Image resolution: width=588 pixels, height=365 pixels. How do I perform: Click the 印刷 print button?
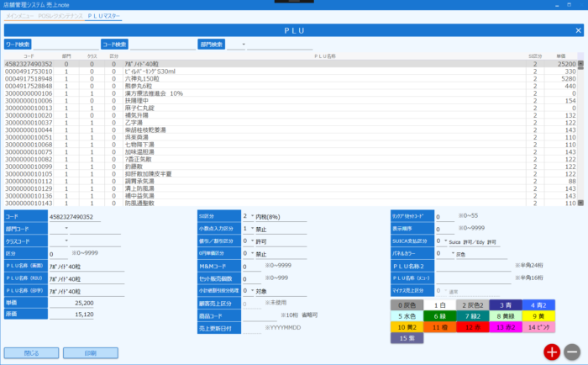(x=91, y=352)
